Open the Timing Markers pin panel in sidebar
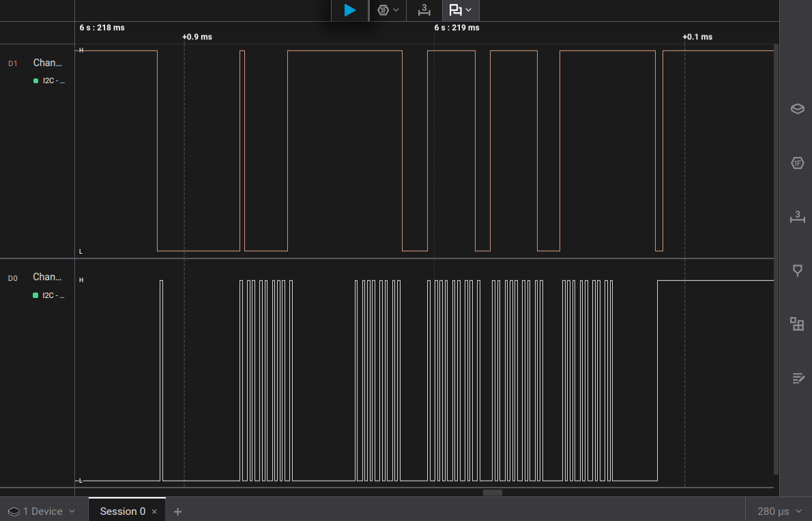 click(797, 271)
